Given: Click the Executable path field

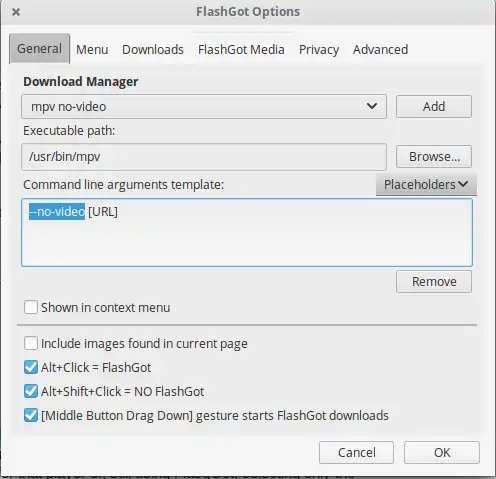Looking at the screenshot, I should pyautogui.click(x=204, y=157).
